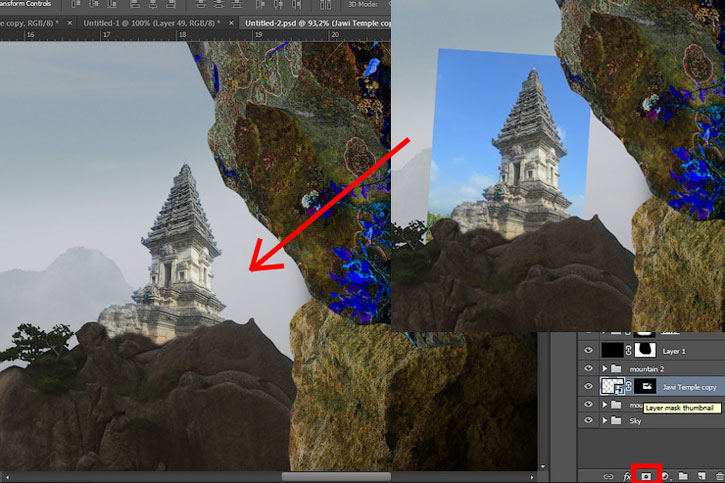Viewport: 725px width, 483px height.
Task: Click the Distribute vertical centers icon
Action: click(x=219, y=4)
